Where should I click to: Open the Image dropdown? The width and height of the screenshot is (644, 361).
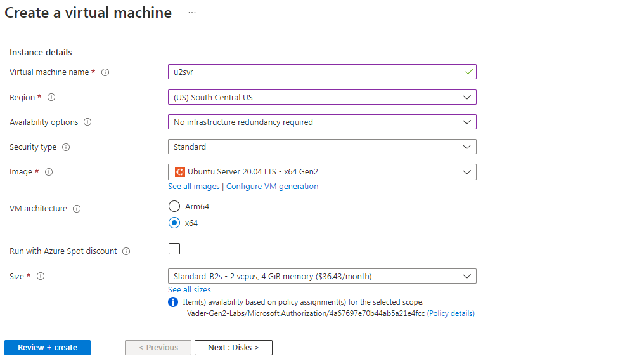(322, 172)
